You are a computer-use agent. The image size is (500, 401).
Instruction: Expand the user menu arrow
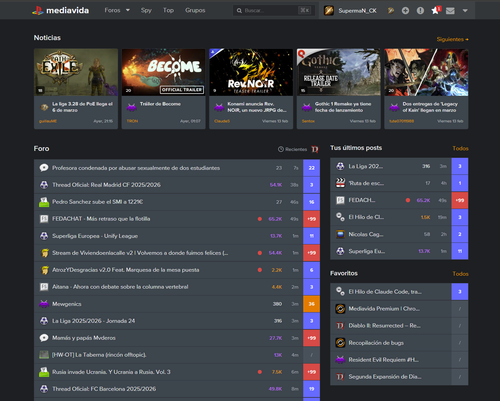pos(465,11)
